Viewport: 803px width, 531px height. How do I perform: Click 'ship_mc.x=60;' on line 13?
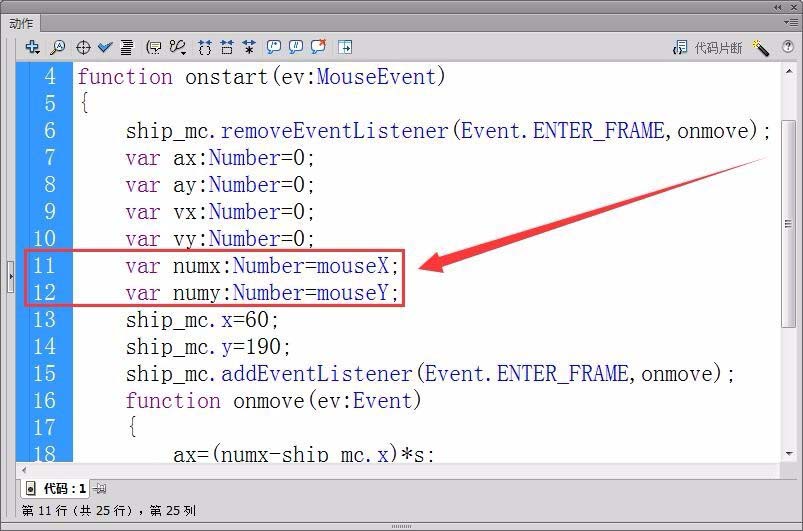pos(202,321)
